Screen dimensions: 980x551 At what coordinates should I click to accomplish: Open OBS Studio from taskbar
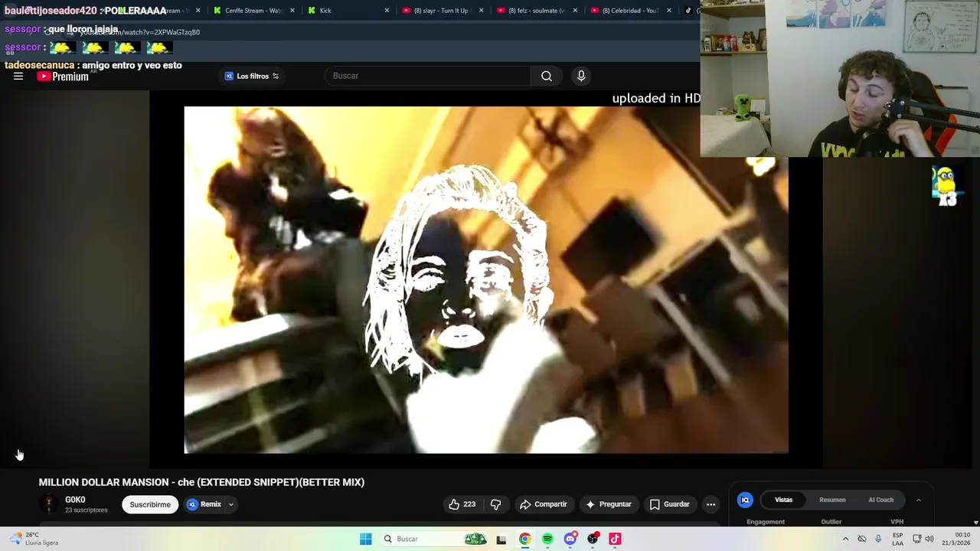(593, 539)
